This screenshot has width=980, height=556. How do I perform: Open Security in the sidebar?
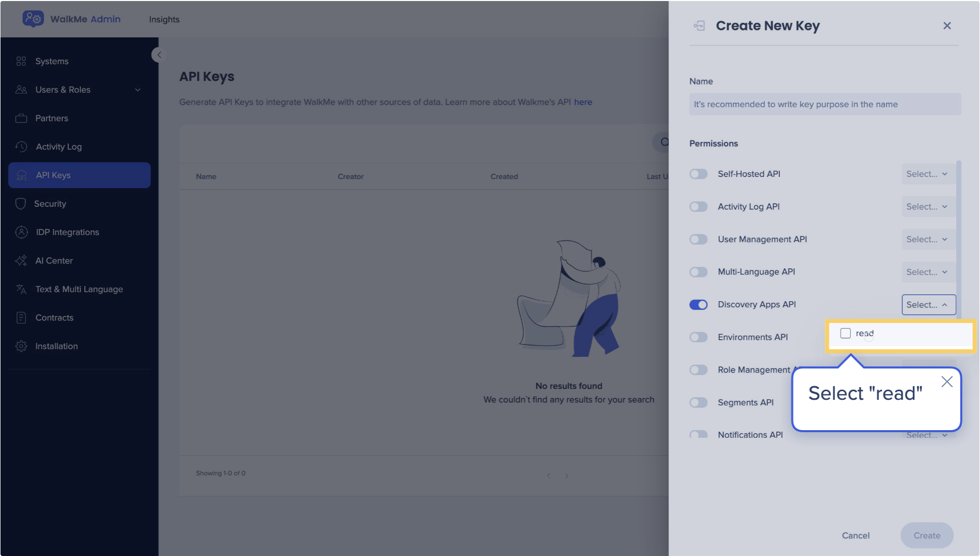(79, 204)
